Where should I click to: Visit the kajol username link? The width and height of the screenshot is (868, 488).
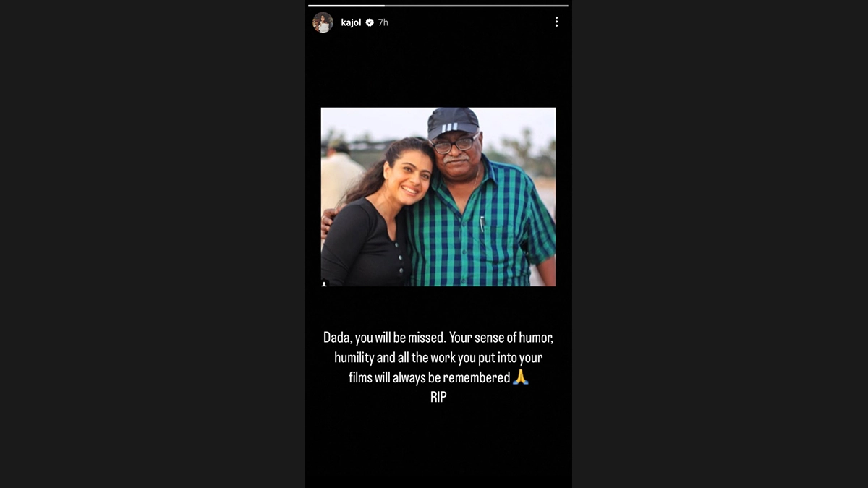tap(351, 22)
